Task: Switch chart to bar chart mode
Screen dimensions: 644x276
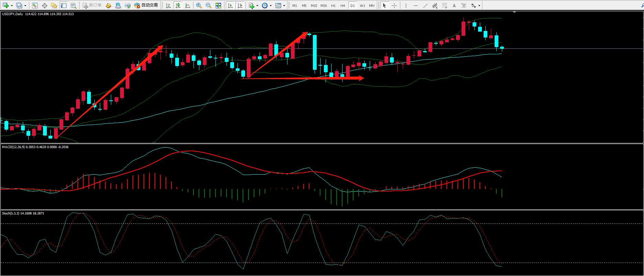Action: tap(168, 5)
